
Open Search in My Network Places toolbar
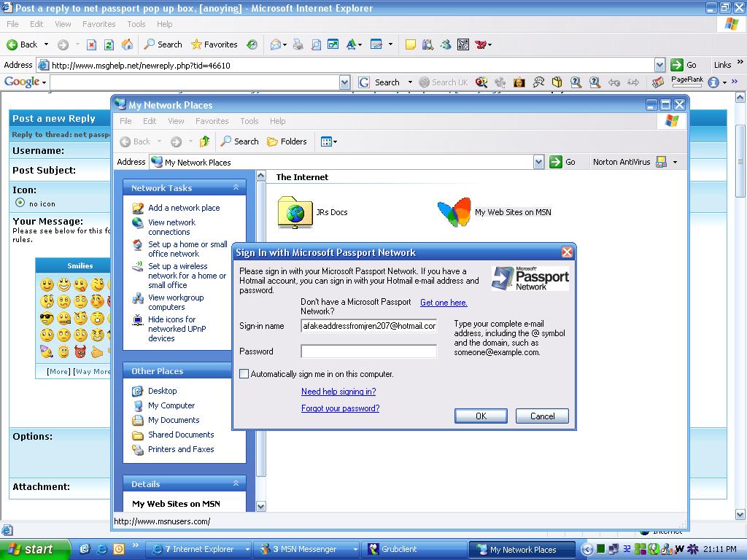(240, 141)
